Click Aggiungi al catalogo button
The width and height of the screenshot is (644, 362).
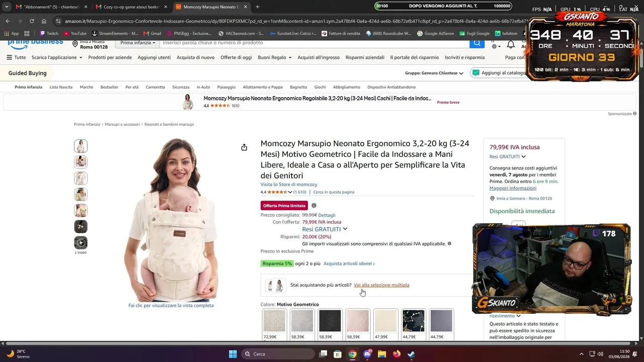coord(498,73)
